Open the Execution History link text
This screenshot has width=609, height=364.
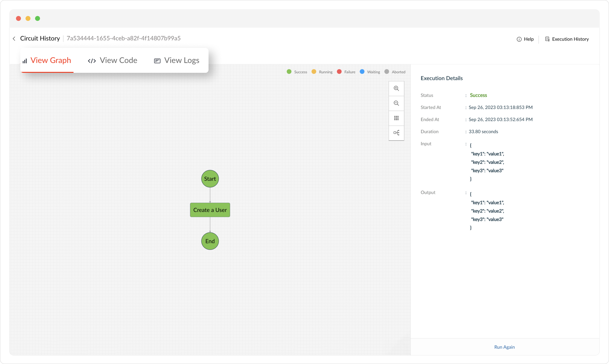pos(570,39)
